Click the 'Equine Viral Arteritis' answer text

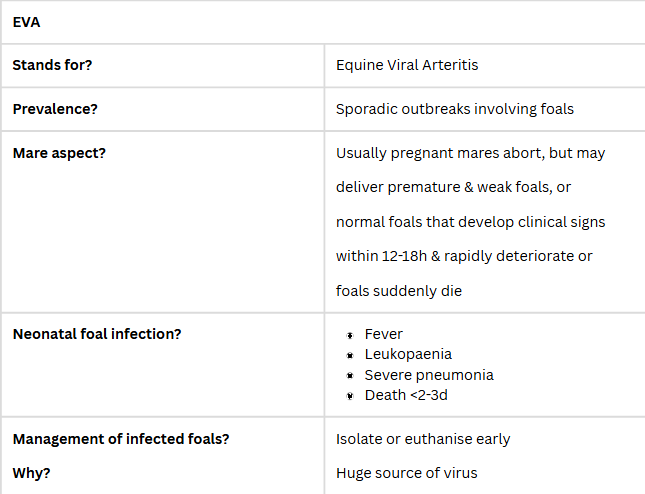pos(407,66)
